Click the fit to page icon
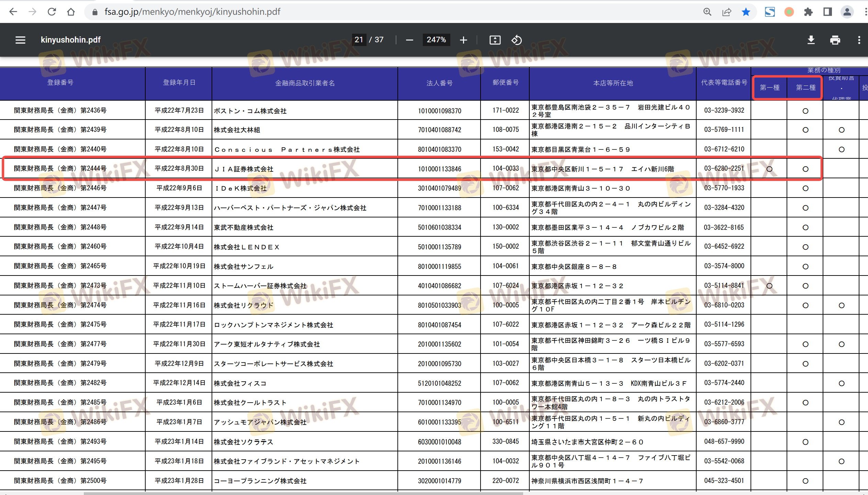Viewport: 868px width, 495px height. click(x=495, y=40)
